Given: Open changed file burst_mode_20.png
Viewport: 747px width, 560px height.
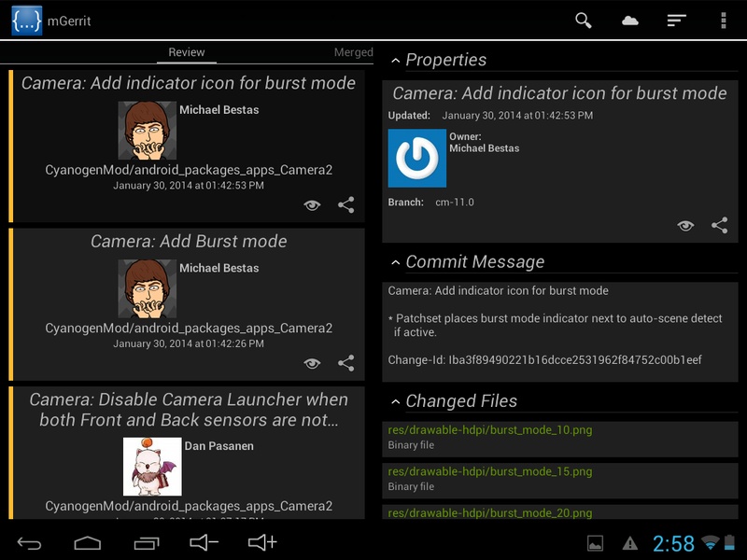Looking at the screenshot, I should click(x=559, y=512).
